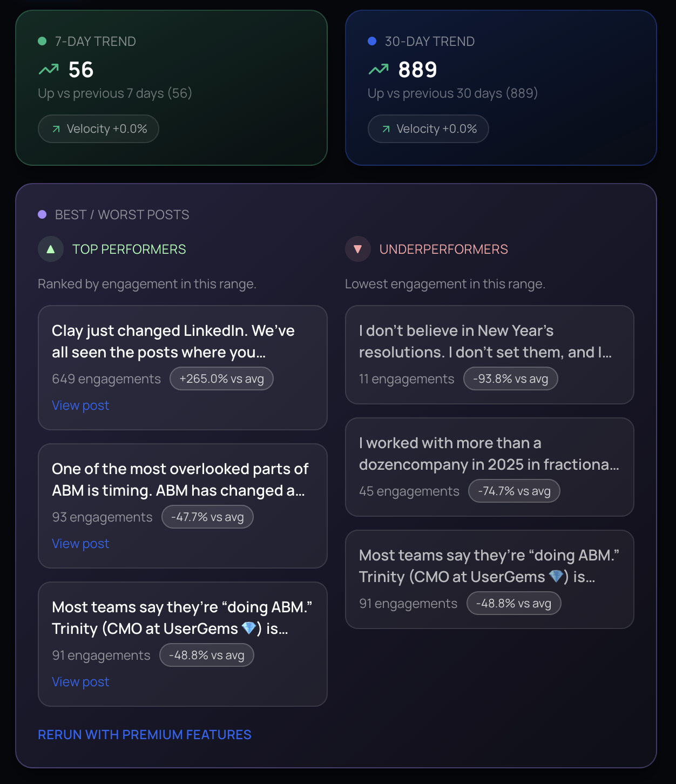Screen dimensions: 676x784
Task: Expand the ABM timing post card
Action: click(x=182, y=506)
